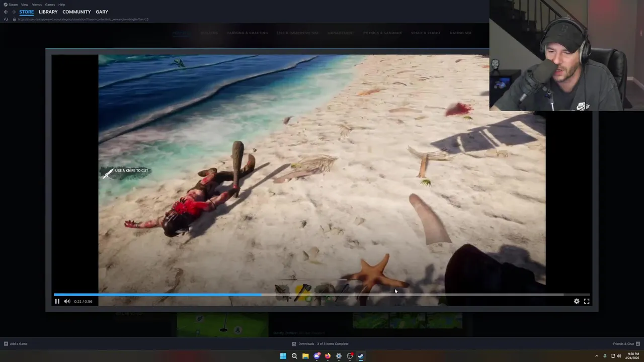Open the Help menu
Screen dimensions: 644x362
coord(61,5)
